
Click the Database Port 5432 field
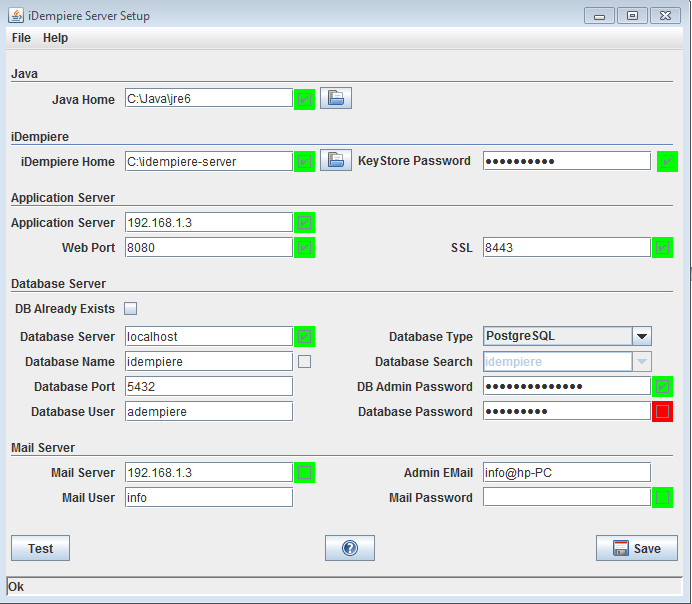209,386
